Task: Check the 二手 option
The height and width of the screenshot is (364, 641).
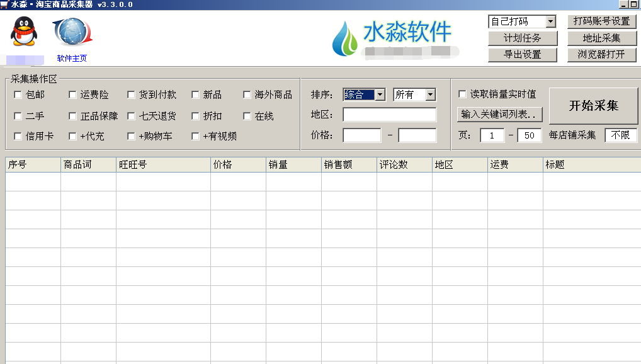Action: 18,116
